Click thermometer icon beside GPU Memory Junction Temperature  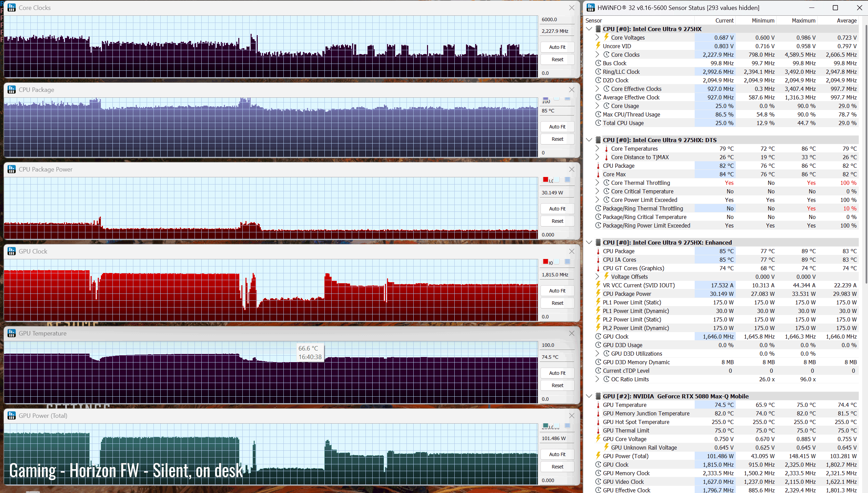(598, 413)
